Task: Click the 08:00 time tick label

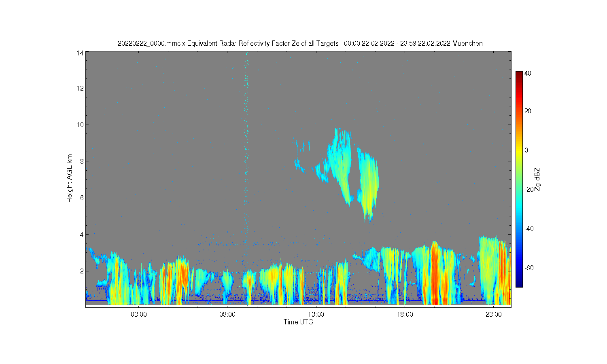Action: point(227,315)
